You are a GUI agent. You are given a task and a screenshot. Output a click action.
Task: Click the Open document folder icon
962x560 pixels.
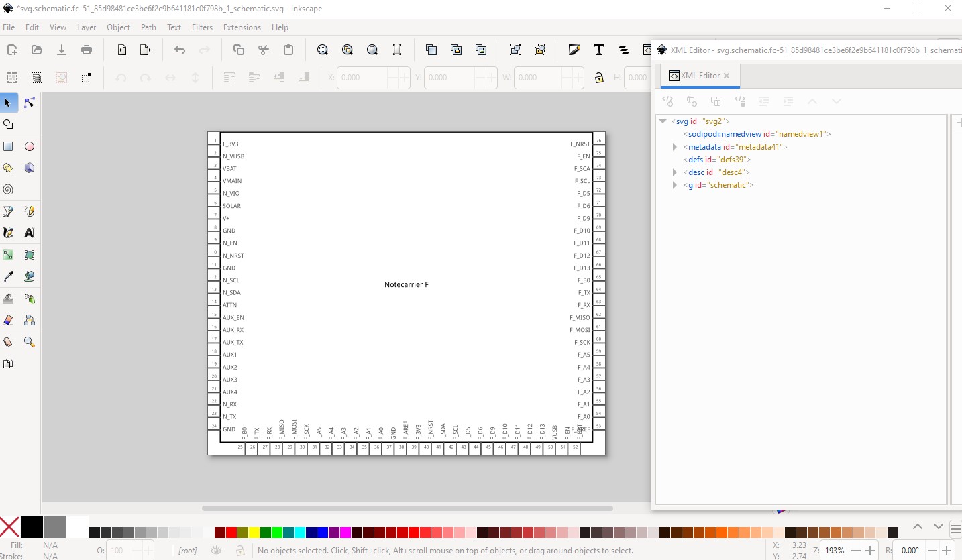click(x=37, y=50)
